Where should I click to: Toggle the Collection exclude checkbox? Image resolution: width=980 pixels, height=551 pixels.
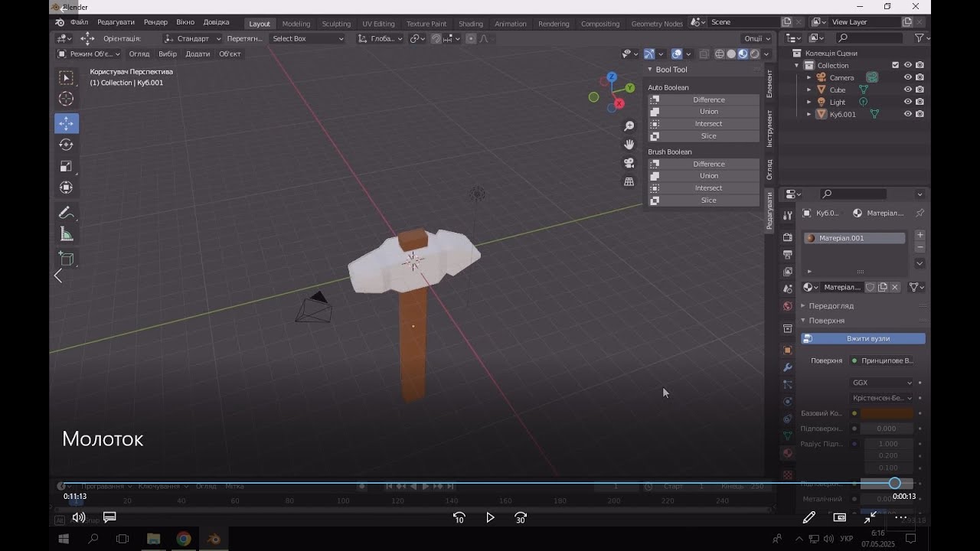(895, 65)
